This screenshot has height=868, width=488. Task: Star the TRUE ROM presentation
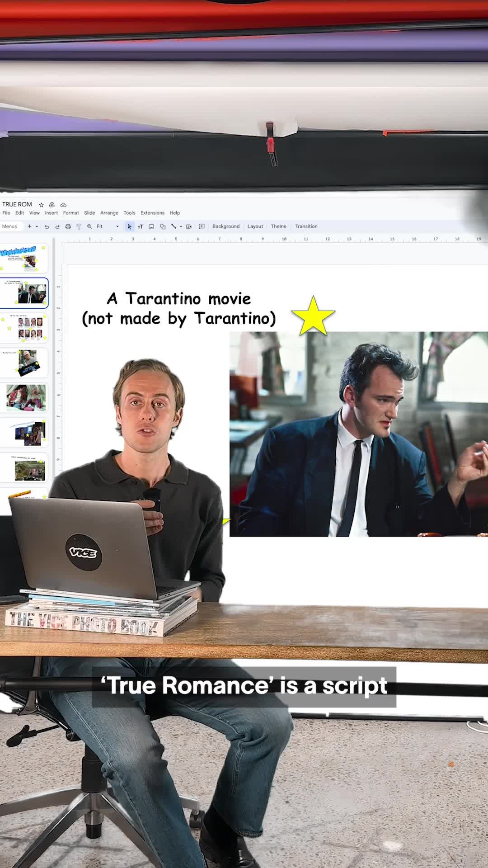pos(41,205)
